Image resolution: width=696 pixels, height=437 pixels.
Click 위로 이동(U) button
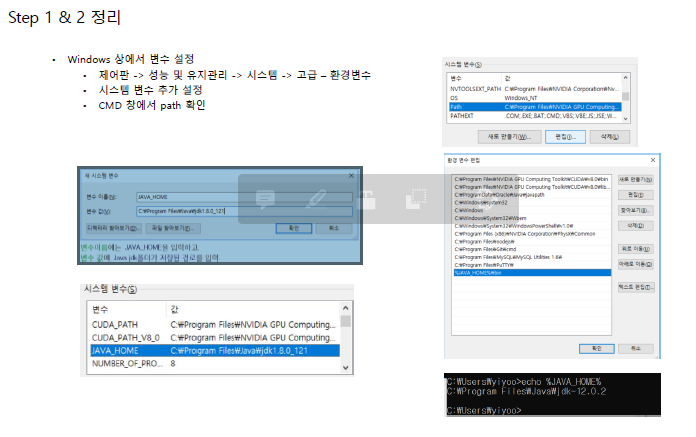click(636, 249)
